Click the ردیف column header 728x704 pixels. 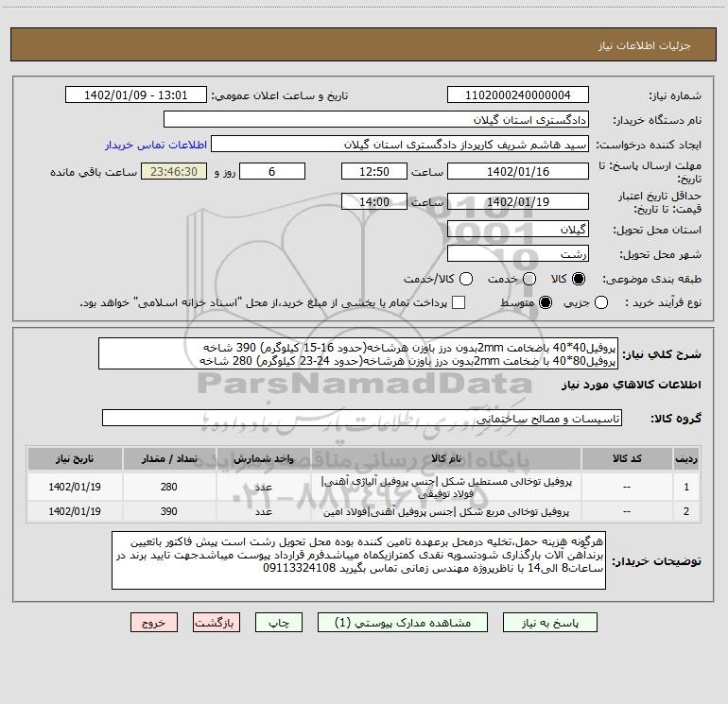coord(686,458)
